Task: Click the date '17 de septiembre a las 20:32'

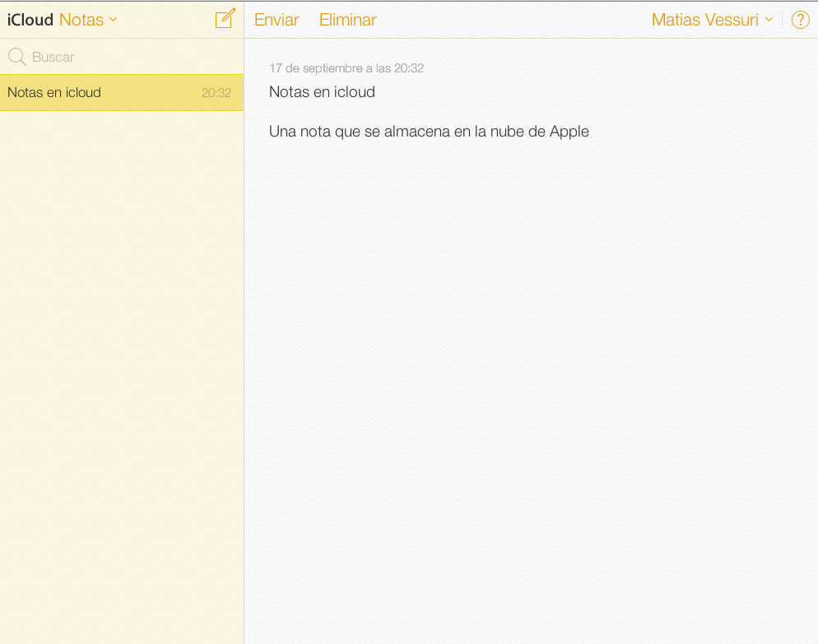Action: [346, 68]
